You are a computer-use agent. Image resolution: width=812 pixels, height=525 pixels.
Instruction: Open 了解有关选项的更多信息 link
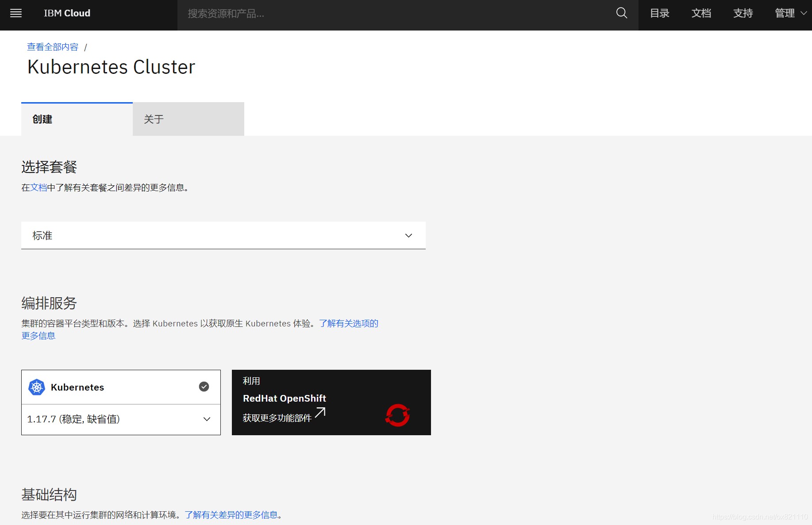(349, 323)
